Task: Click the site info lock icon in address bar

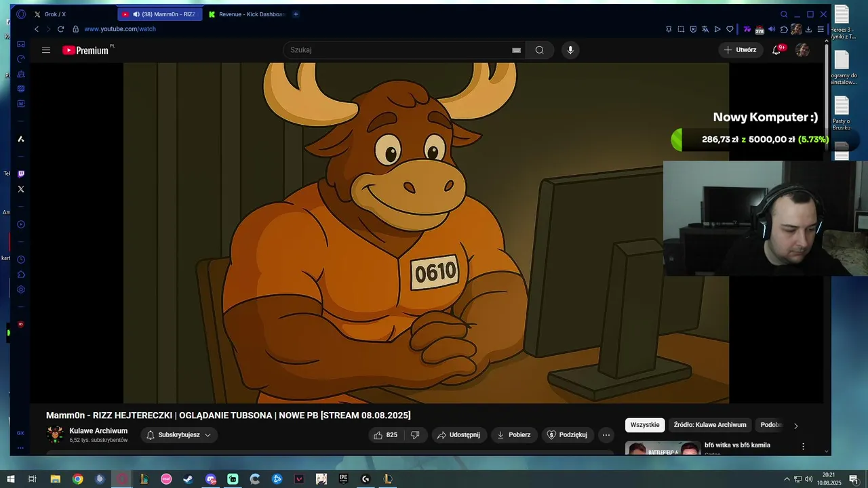Action: [76, 29]
